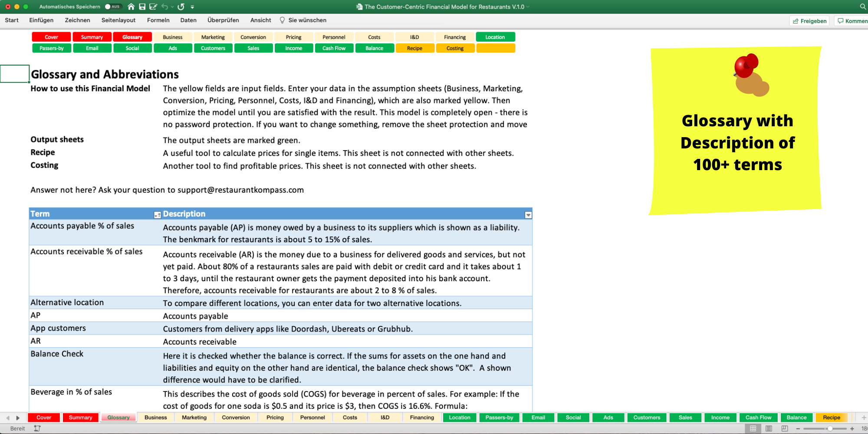Click the Undo arrow icon
The image size is (868, 434).
(x=165, y=7)
